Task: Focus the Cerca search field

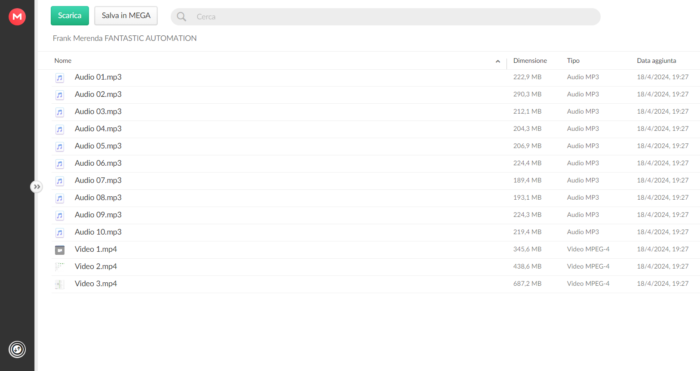Action: click(x=385, y=17)
